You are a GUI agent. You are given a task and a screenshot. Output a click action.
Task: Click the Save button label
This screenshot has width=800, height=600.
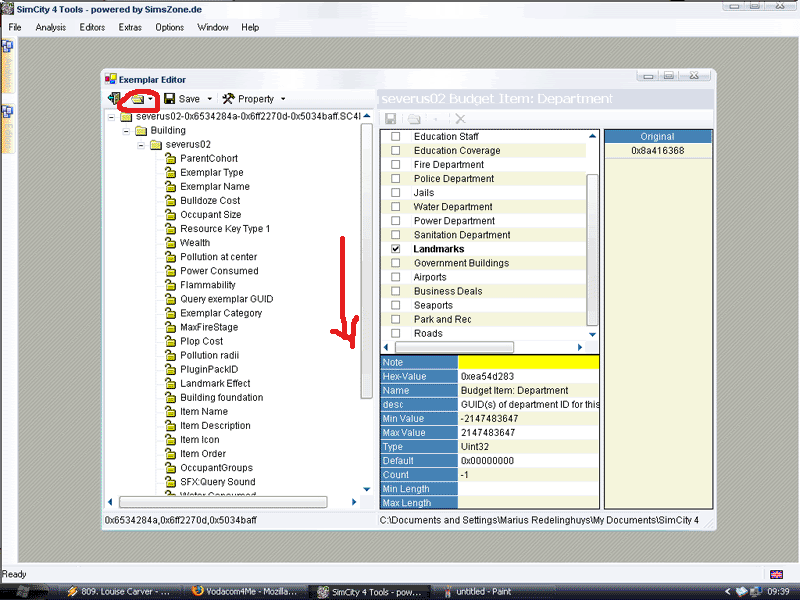189,99
